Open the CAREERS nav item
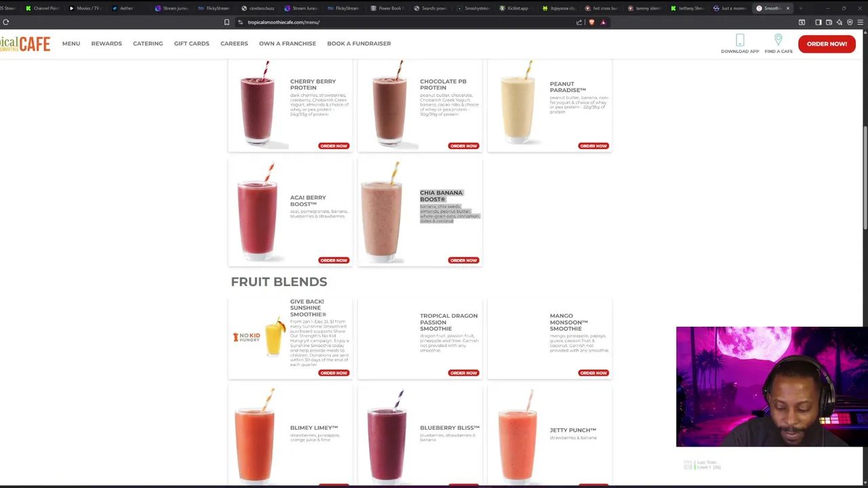 (234, 43)
